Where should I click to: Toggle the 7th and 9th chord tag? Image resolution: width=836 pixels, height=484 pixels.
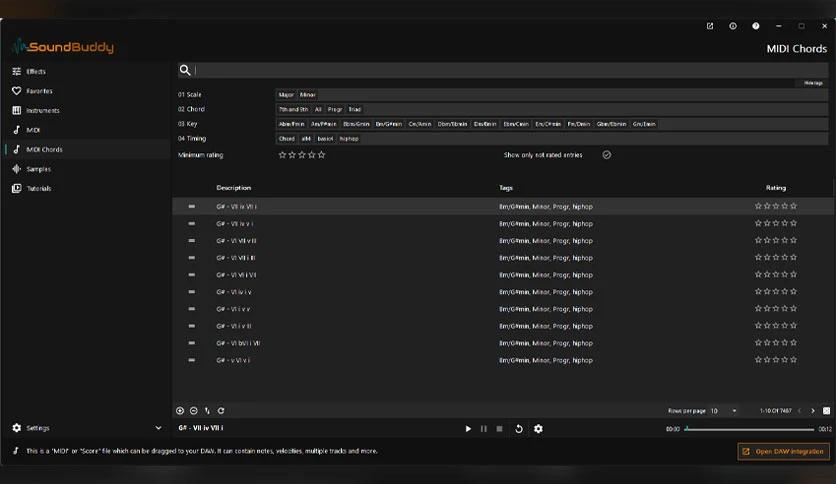[293, 109]
